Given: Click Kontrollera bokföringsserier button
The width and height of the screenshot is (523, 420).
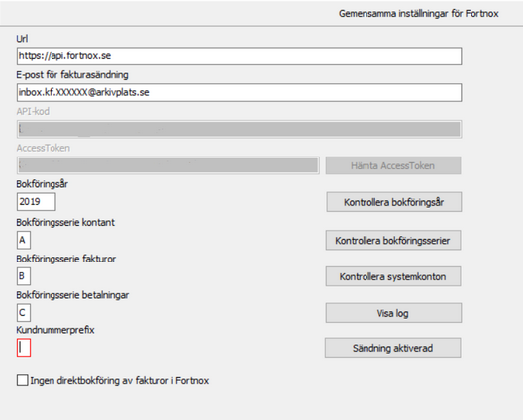Looking at the screenshot, I should 393,240.
